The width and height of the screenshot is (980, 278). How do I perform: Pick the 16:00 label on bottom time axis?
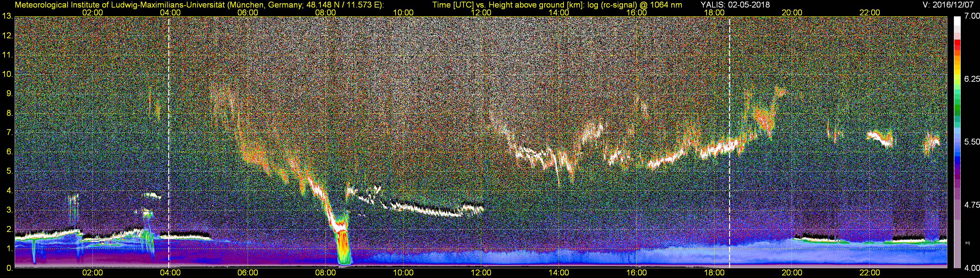(x=636, y=273)
